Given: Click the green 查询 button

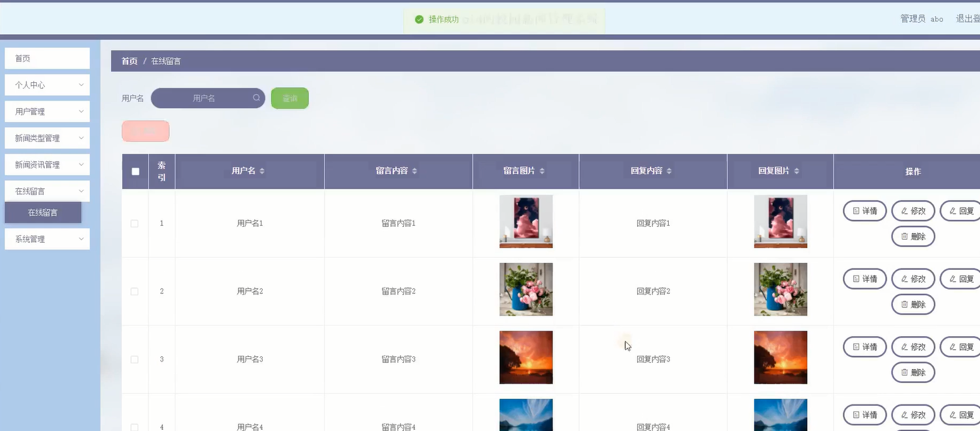Looking at the screenshot, I should coord(290,98).
